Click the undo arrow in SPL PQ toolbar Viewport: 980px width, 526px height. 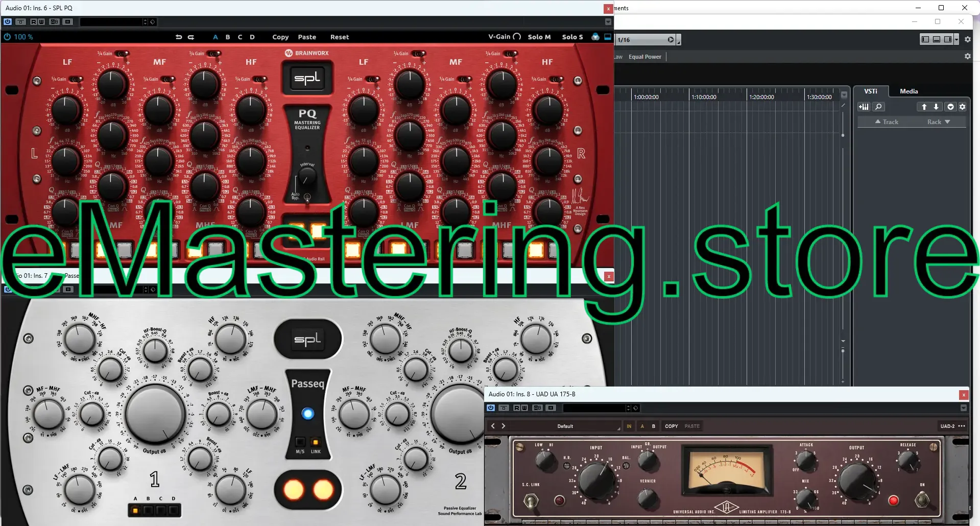click(x=179, y=37)
